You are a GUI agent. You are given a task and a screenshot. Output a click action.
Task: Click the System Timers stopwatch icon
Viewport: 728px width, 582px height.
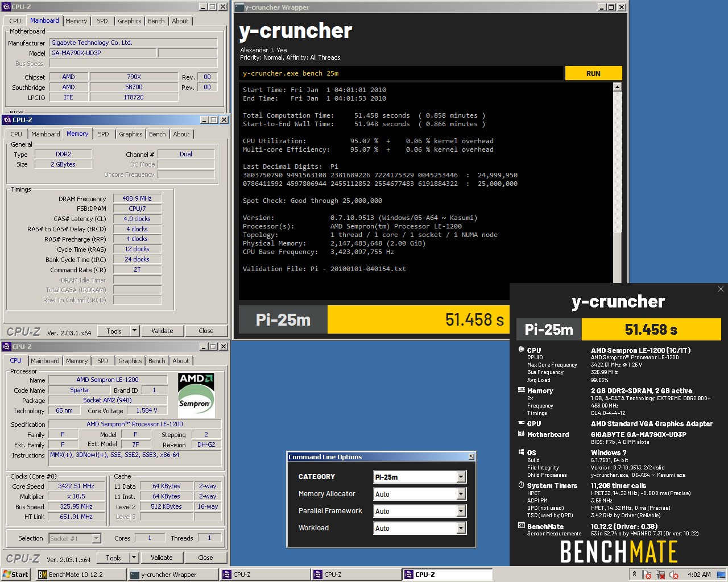(521, 485)
